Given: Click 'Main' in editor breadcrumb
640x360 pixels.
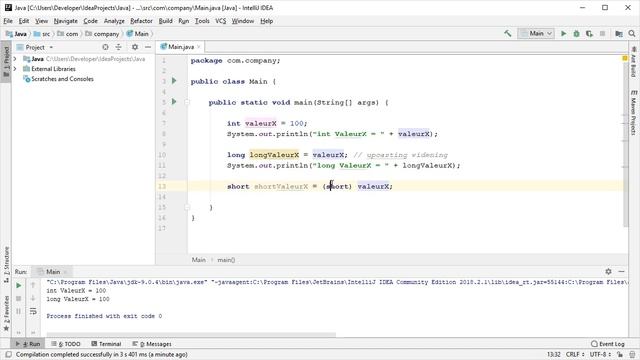Looking at the screenshot, I should click(199, 260).
